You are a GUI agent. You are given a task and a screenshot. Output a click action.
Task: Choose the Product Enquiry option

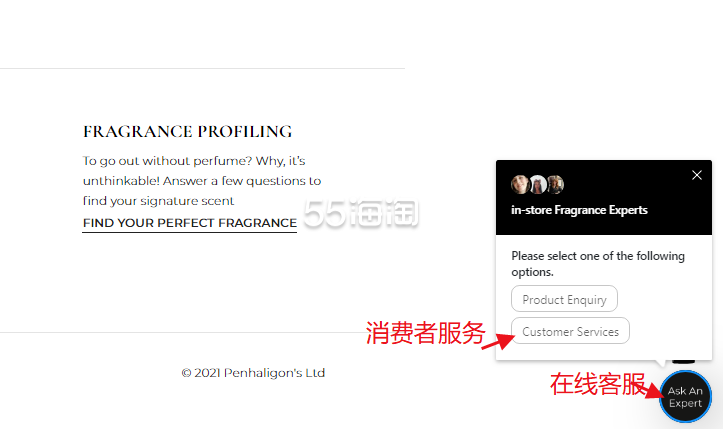click(x=564, y=299)
